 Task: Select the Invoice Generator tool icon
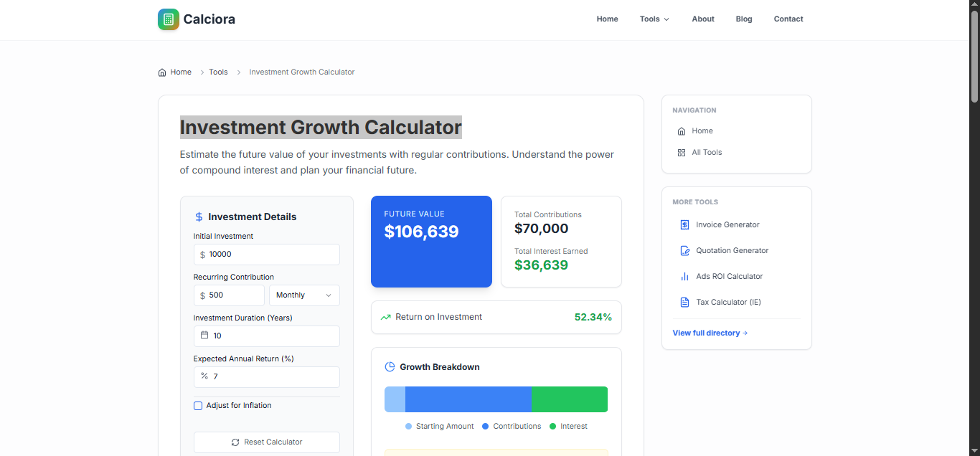point(684,224)
